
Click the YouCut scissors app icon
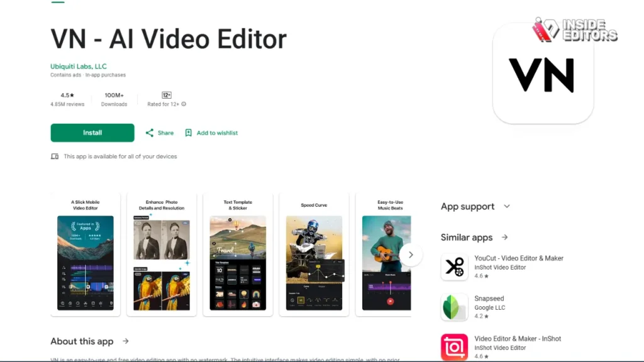click(x=454, y=266)
